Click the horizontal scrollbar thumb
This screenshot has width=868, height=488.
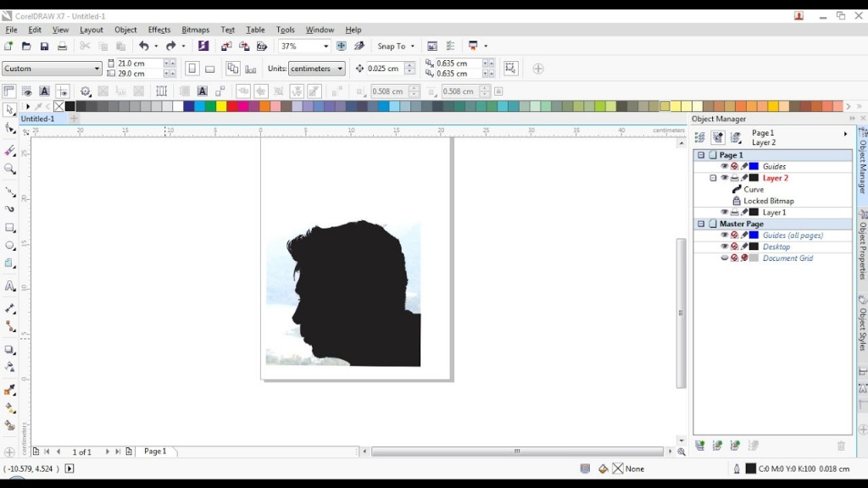[x=517, y=452]
